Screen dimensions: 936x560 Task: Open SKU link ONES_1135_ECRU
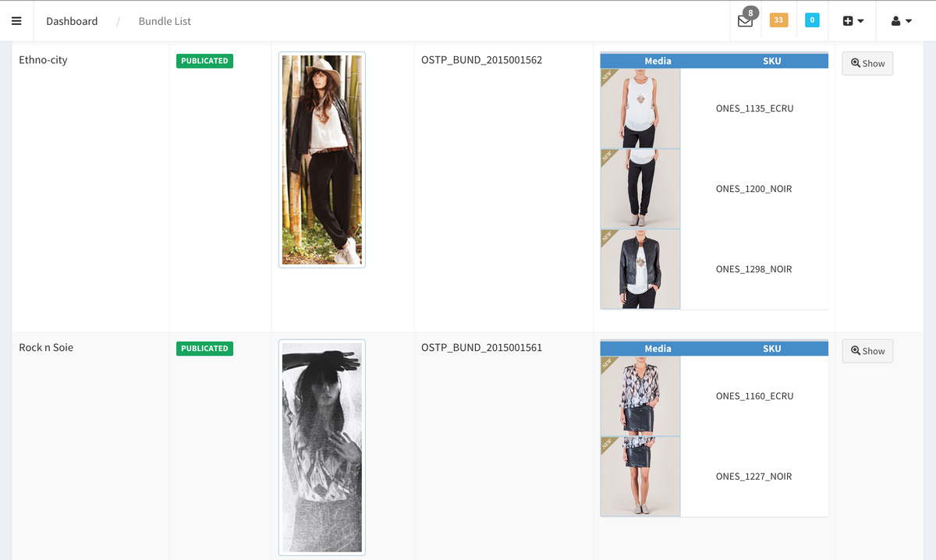click(x=753, y=108)
